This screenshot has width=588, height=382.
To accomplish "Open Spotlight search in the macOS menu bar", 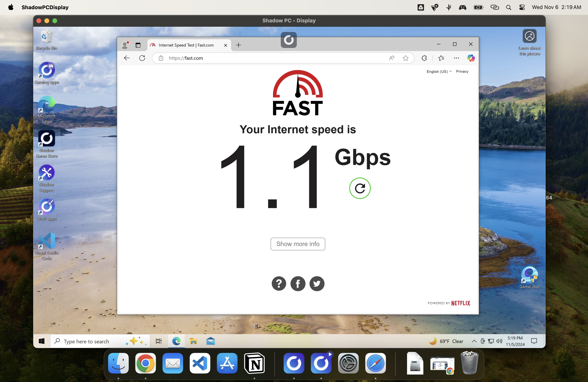I will 508,7.
